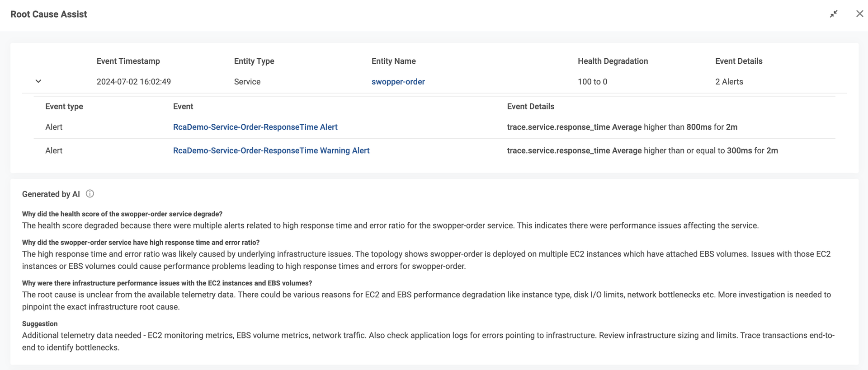Collapse the Root Cause Assist panel
Screen dimensions: 868x370
[x=833, y=14]
